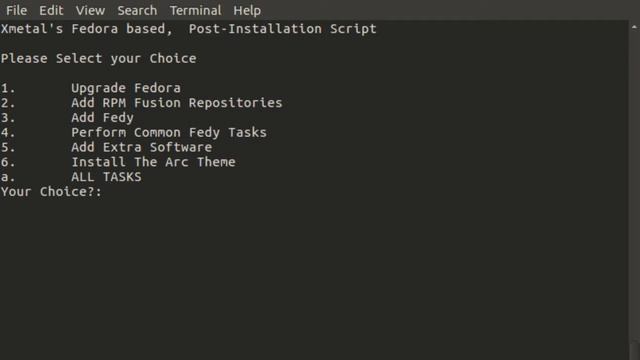
Task: Open the Edit menu
Action: [51, 10]
